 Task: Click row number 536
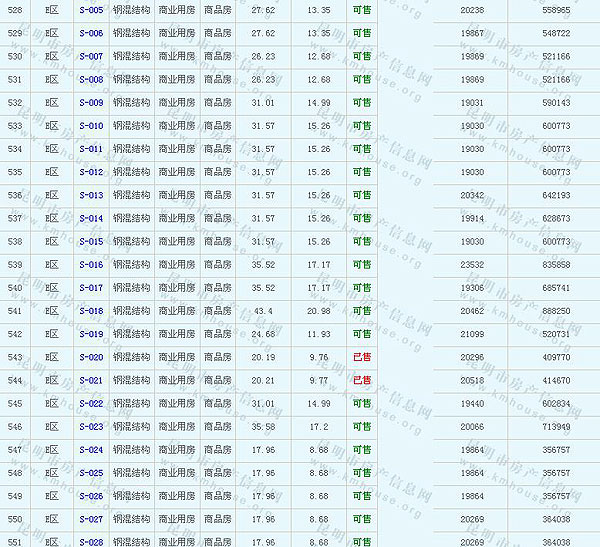[15, 195]
